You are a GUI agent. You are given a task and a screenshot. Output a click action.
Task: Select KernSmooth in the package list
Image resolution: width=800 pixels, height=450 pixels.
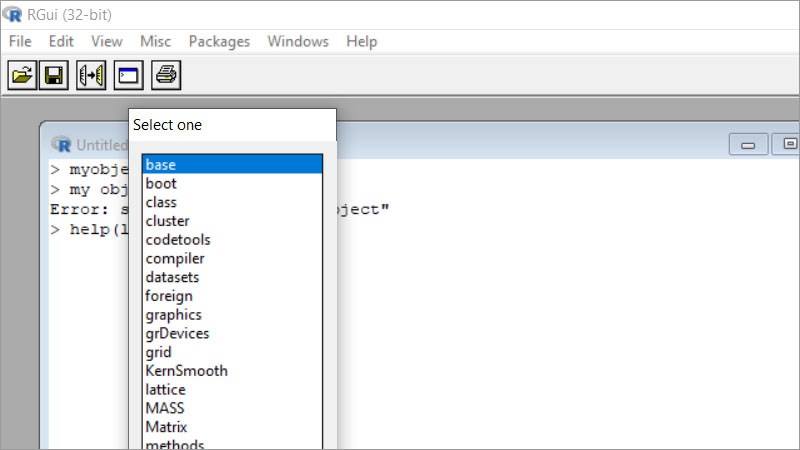coord(232,370)
